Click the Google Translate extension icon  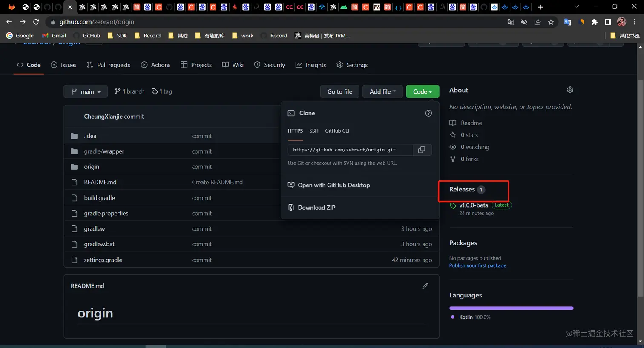tap(567, 22)
